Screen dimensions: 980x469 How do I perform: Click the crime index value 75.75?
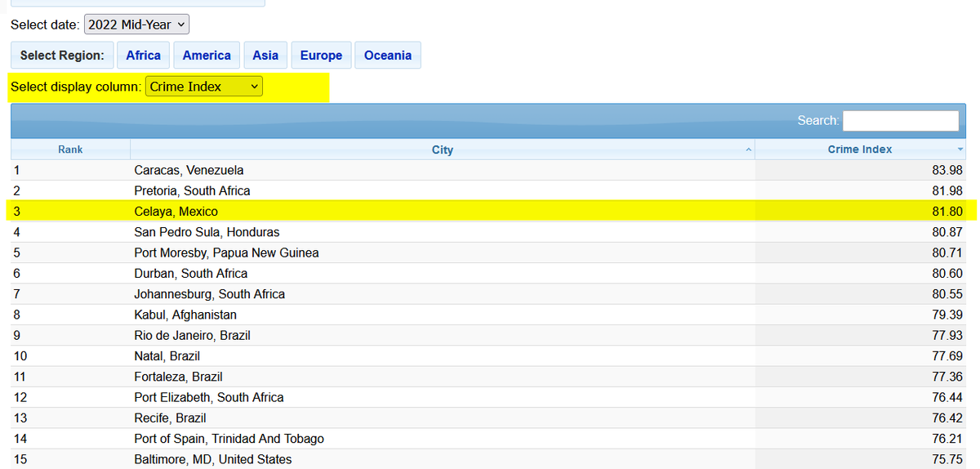pyautogui.click(x=947, y=459)
